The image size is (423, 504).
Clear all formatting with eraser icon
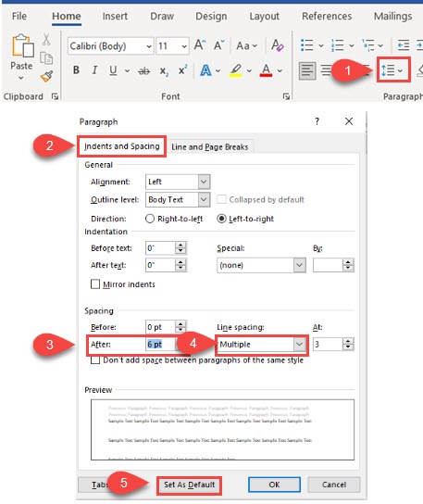[278, 45]
